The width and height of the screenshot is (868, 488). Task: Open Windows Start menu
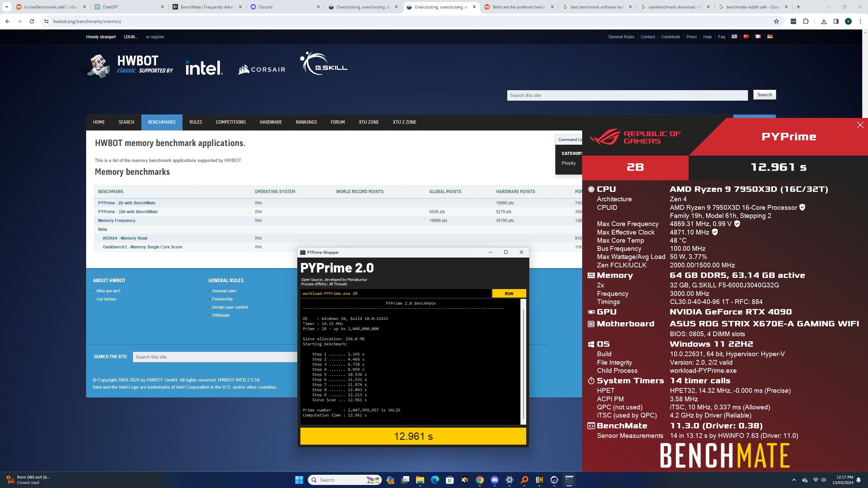pos(299,480)
